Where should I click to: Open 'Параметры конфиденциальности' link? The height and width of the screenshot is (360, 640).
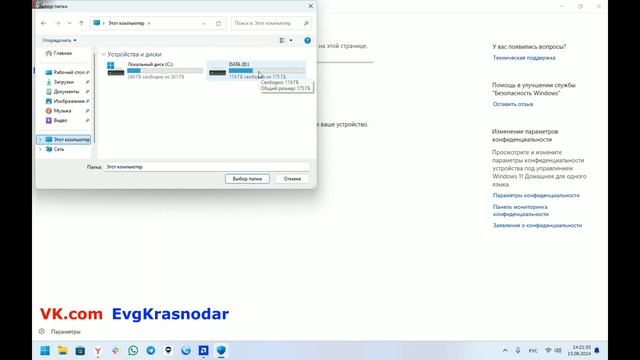536,196
